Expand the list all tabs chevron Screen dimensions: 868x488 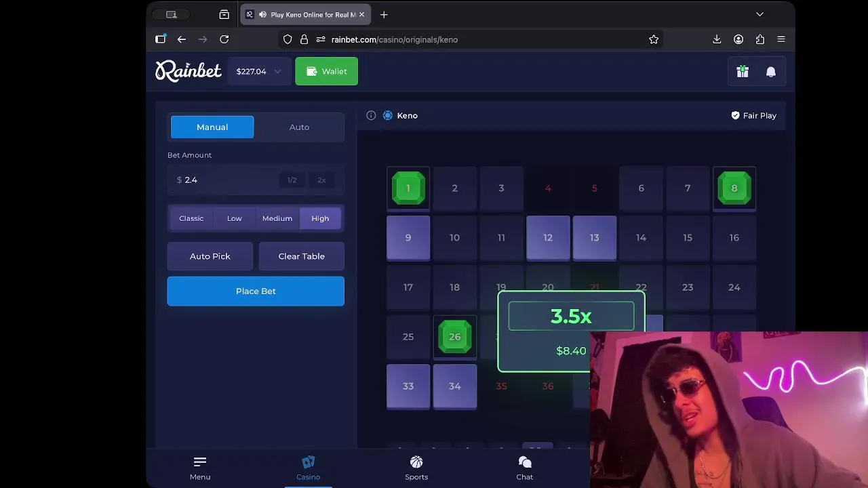[759, 14]
